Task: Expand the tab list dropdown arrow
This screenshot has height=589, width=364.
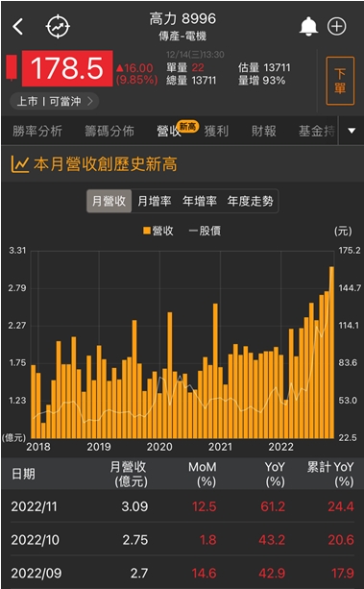Action: (352, 131)
